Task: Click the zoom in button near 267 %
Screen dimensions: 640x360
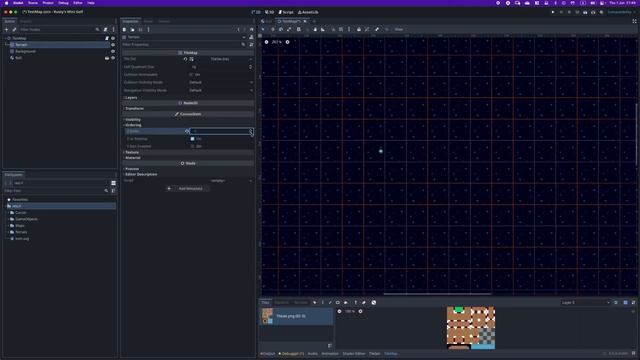Action: point(287,42)
